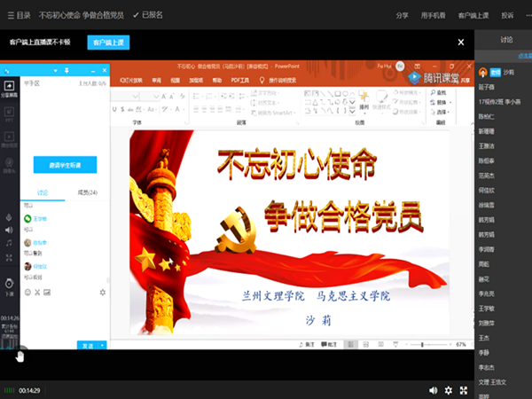Switch to the 成员(24) tab
Screen dimensions: 532x399
click(87, 192)
